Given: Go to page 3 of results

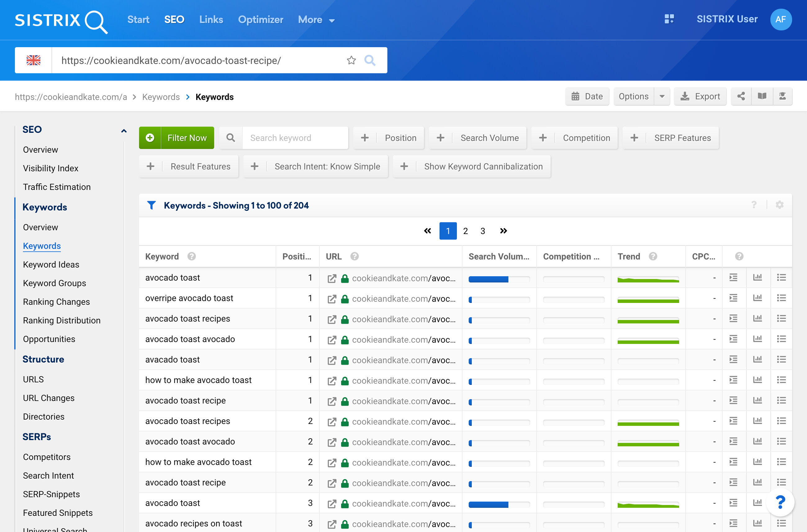Looking at the screenshot, I should point(483,231).
